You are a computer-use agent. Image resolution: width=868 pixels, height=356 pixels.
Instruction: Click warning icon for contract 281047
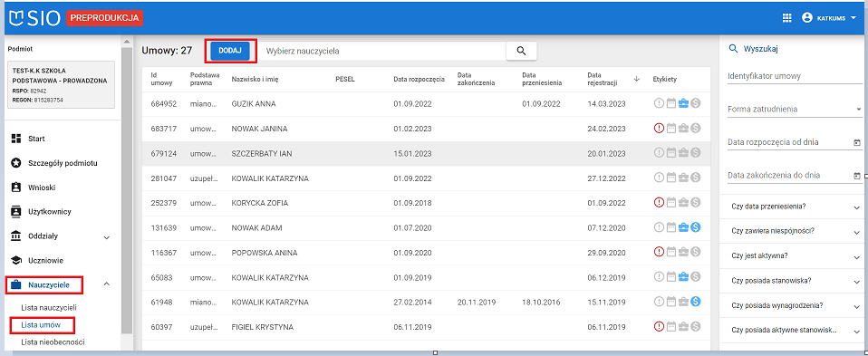pyautogui.click(x=659, y=178)
